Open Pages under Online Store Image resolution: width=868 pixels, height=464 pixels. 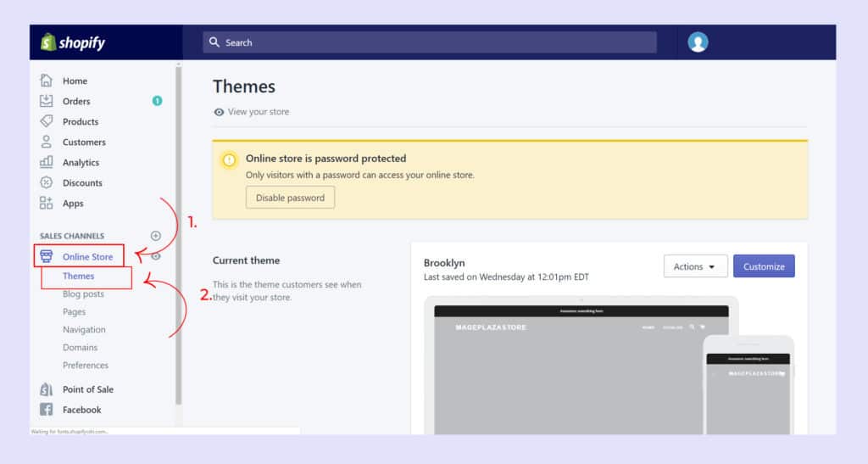coord(75,311)
